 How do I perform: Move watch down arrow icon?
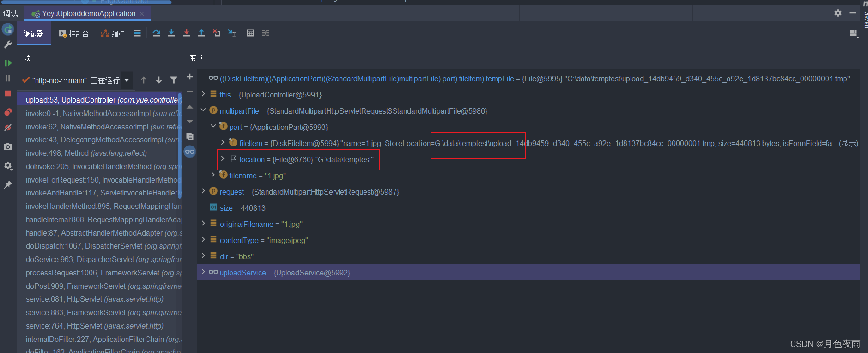point(190,122)
